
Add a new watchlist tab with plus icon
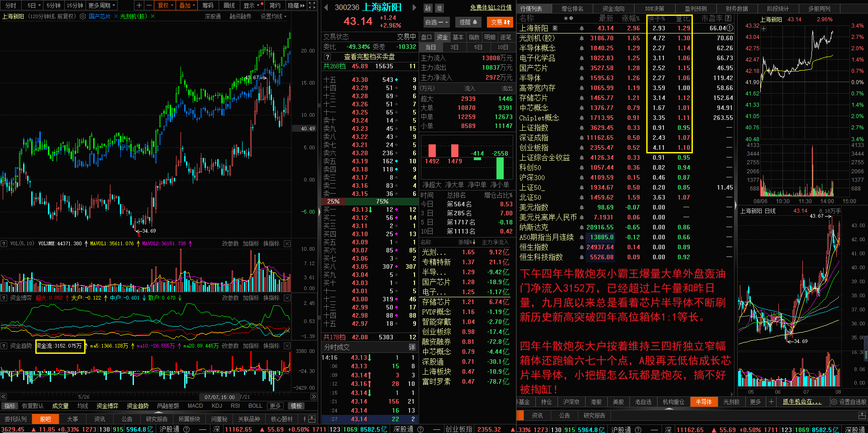(x=771, y=402)
